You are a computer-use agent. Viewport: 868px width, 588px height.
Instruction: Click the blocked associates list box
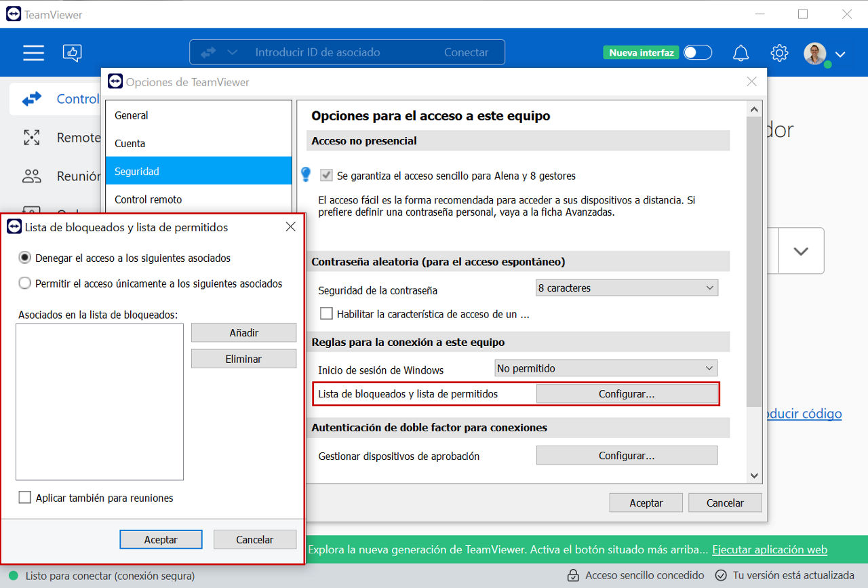[100, 401]
